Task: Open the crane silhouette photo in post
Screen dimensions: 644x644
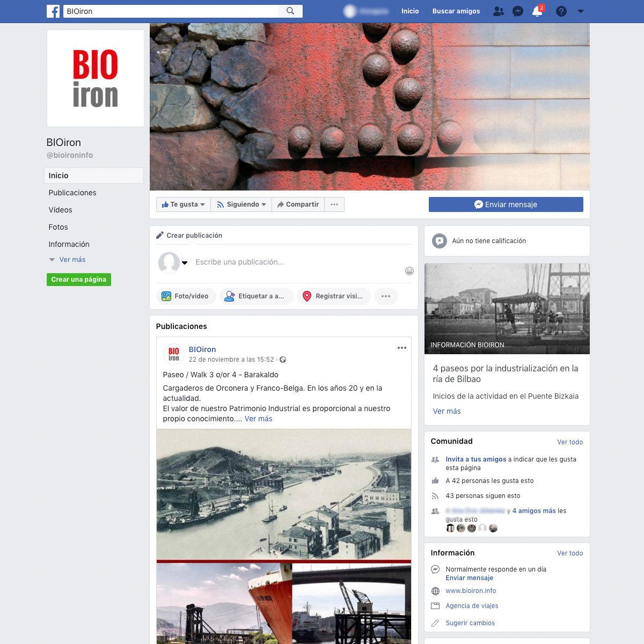Action: coord(352,603)
